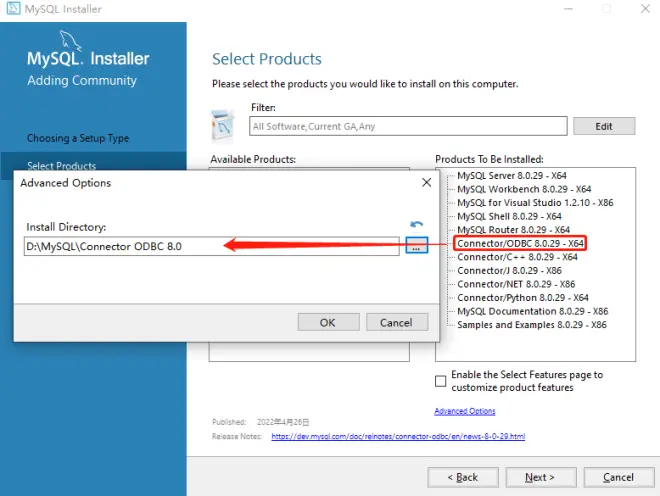Select Connector/ODBC 8.0.29 - X64

[x=520, y=243]
